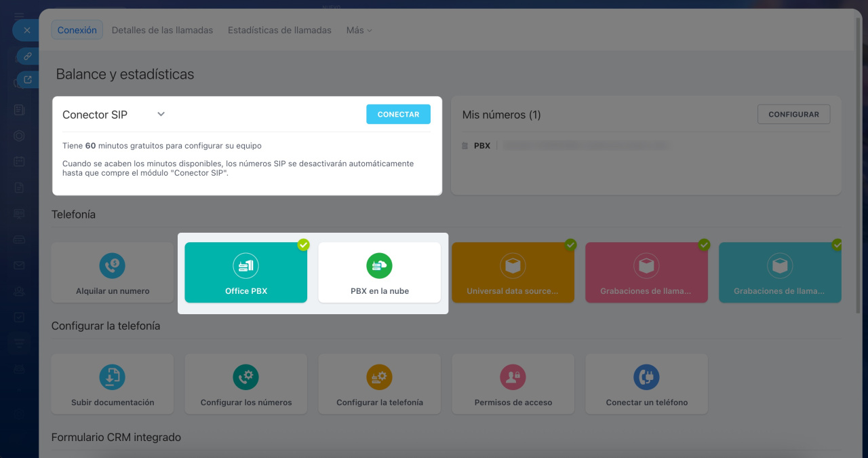
Task: Toggle the checkmark on pink Grabaciones tile
Action: [704, 245]
